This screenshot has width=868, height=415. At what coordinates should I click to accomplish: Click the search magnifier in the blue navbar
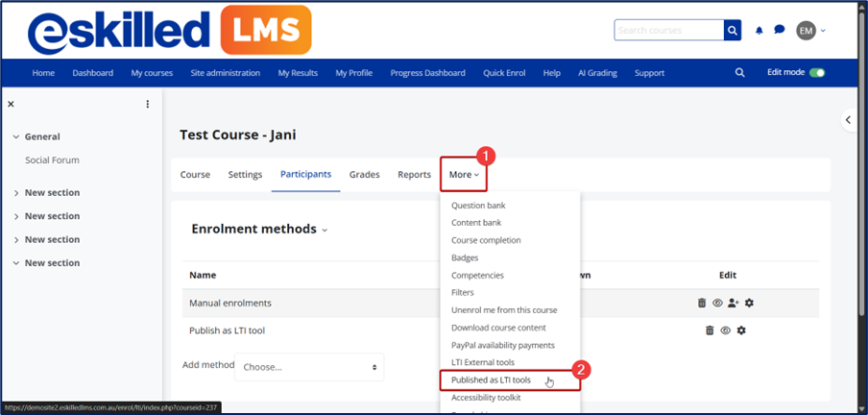click(739, 73)
